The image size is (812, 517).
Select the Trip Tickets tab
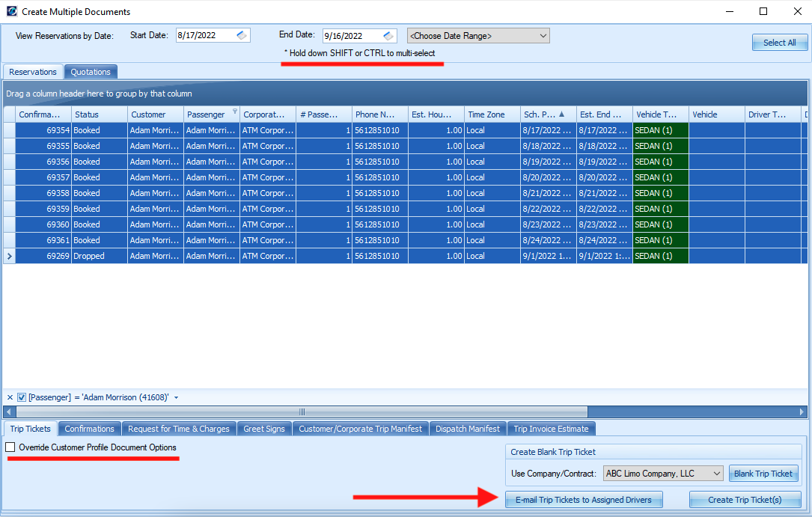30,429
